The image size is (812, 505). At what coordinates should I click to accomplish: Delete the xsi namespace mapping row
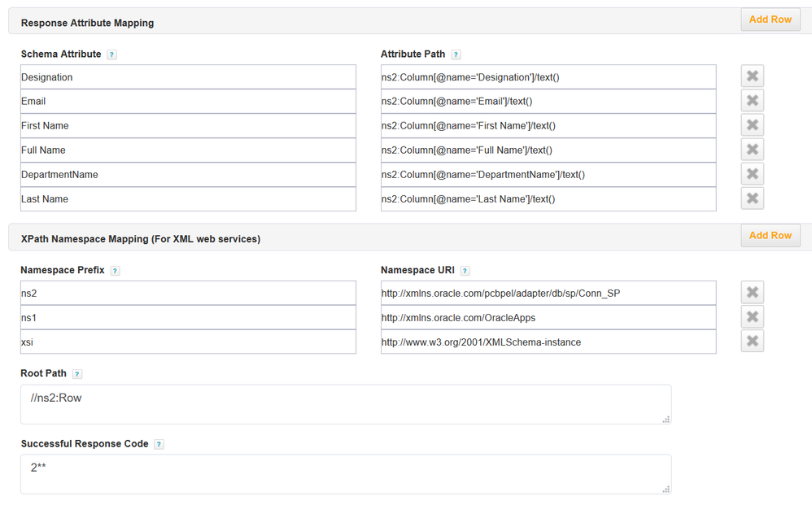752,342
